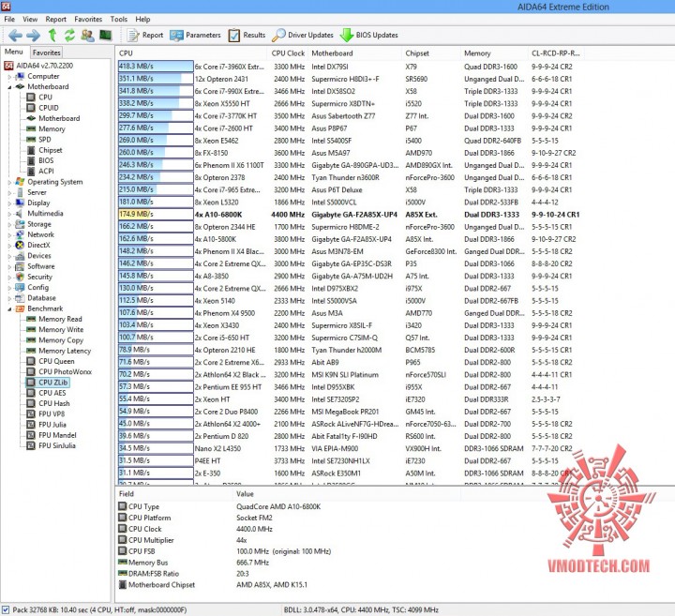Sort by the CL-RCD-RP-R column header

[x=557, y=53]
